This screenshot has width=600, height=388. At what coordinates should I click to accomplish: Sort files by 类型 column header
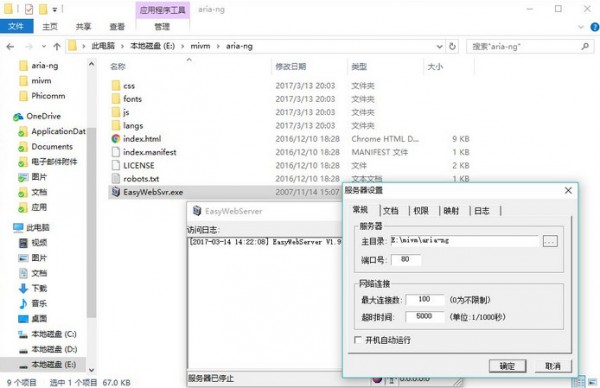[359, 67]
